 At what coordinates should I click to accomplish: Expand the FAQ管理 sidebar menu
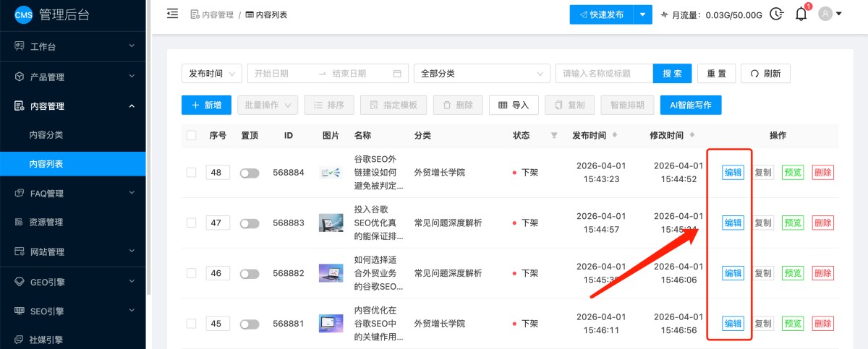click(x=132, y=193)
